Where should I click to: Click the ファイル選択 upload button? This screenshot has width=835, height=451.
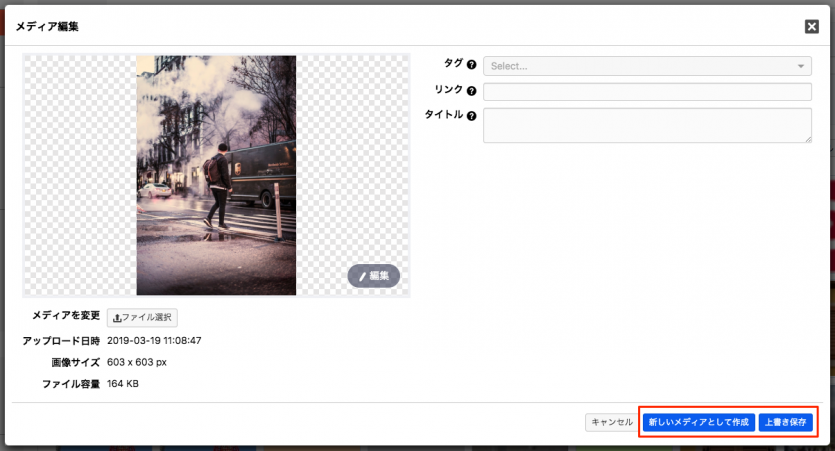142,318
